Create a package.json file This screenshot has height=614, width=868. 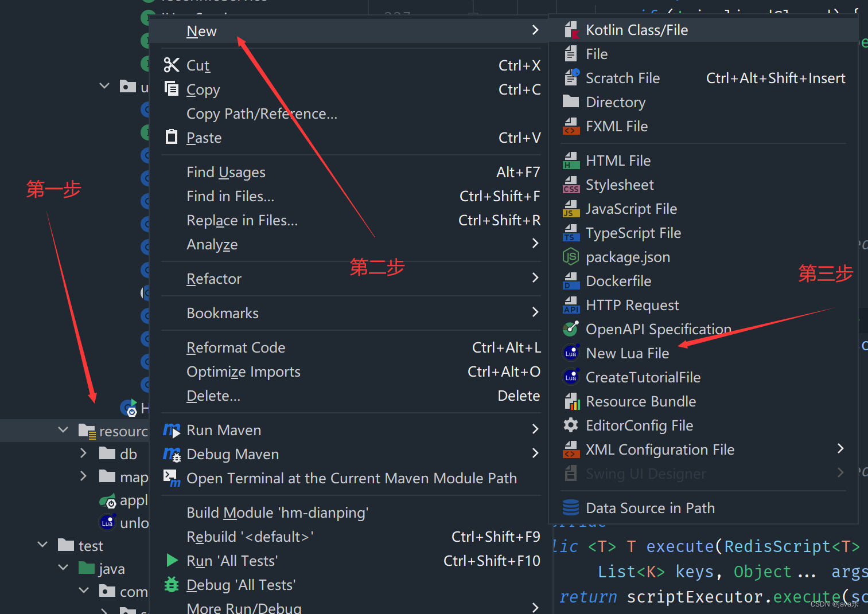pos(628,257)
